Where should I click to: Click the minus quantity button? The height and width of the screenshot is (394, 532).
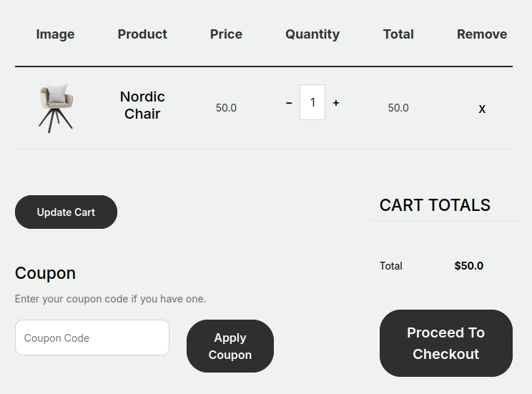coord(289,103)
